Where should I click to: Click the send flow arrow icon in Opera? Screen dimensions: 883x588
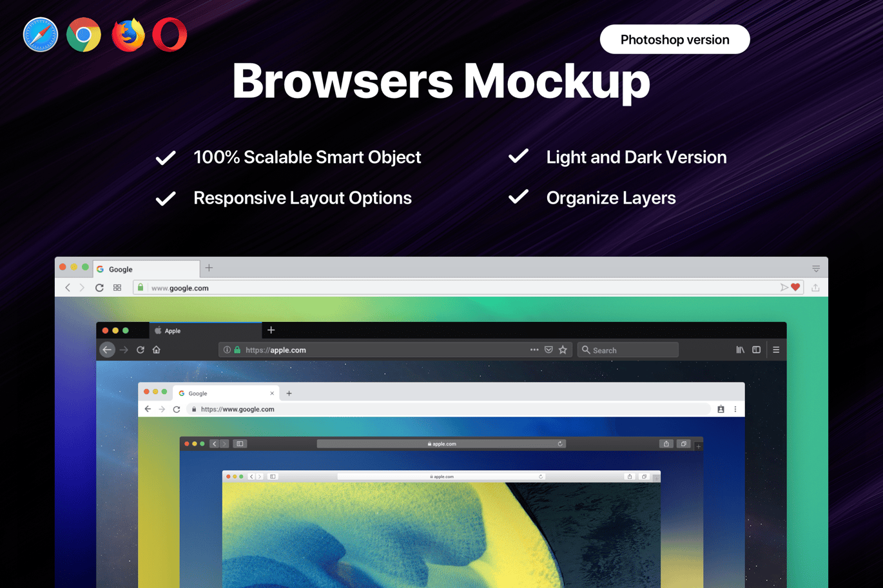[x=784, y=288]
